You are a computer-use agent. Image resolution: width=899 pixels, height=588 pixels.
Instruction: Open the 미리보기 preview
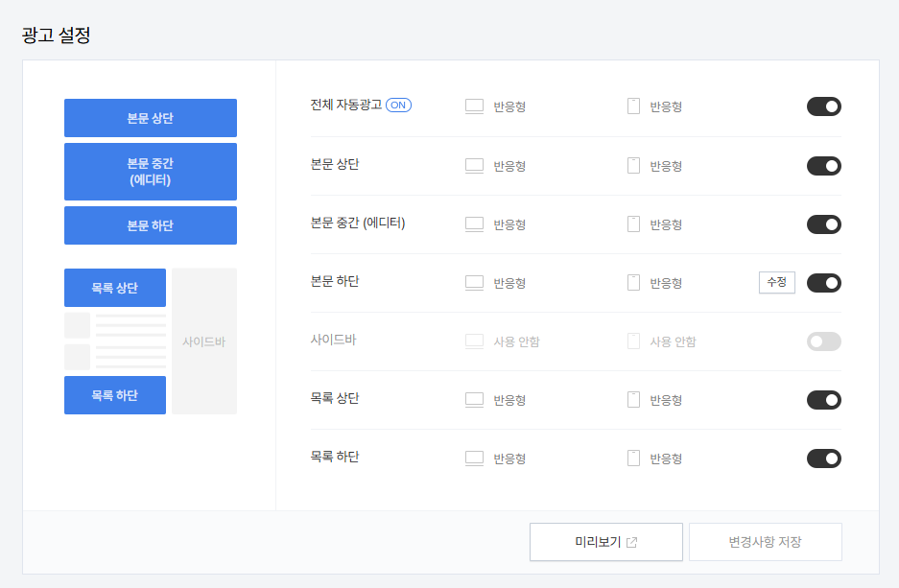[605, 541]
